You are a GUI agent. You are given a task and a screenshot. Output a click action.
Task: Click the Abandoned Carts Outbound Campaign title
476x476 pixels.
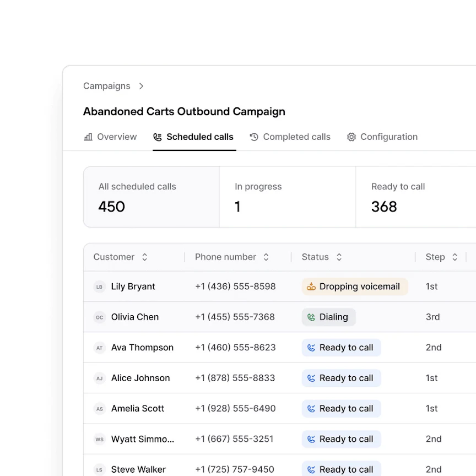[184, 112]
